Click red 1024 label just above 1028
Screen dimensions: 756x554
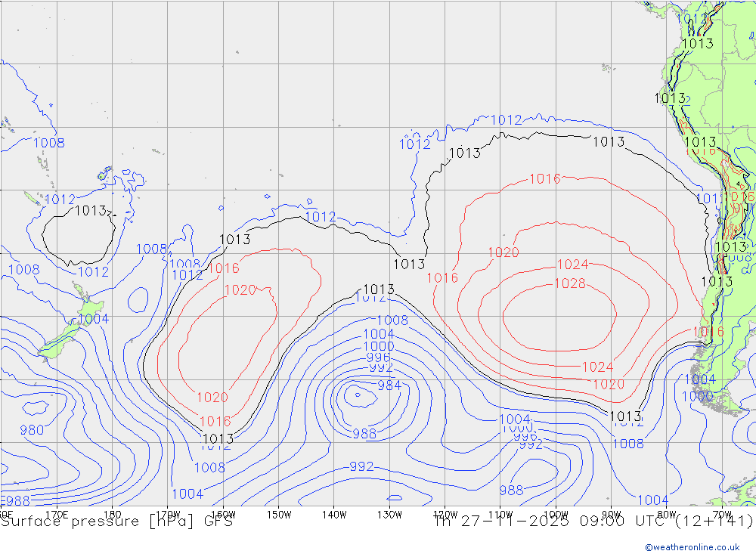[x=573, y=265]
